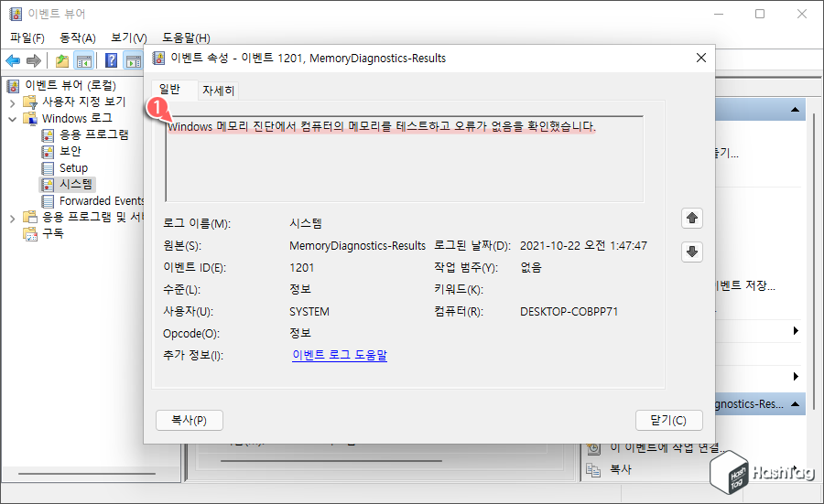Collapse the top actions pane section arrow
The image size is (824, 504).
(x=795, y=110)
